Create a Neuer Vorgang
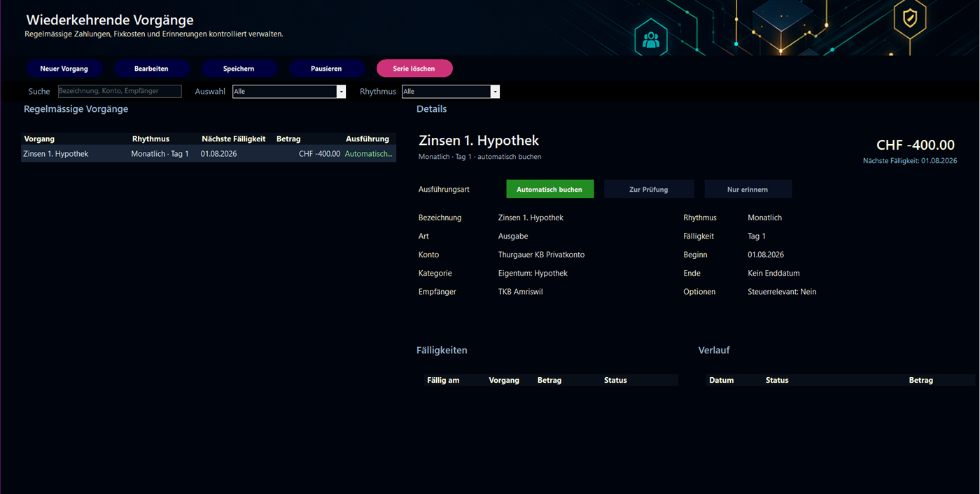This screenshot has width=980, height=494. (64, 69)
